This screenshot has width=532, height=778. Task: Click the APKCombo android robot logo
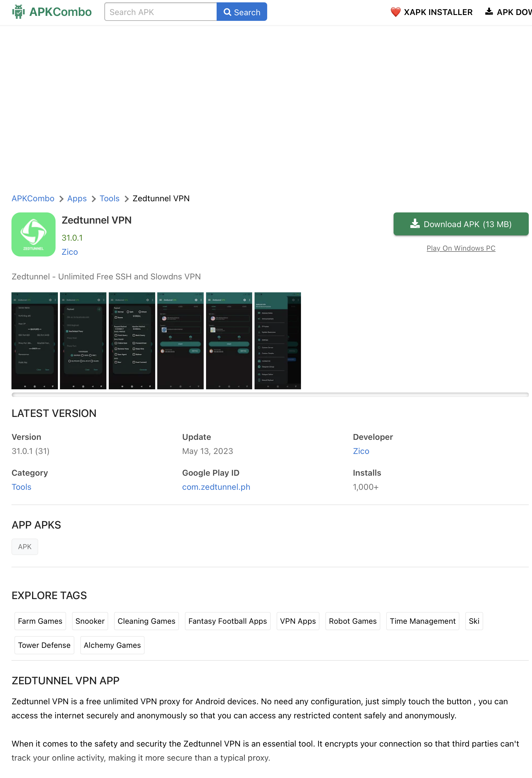tap(19, 12)
